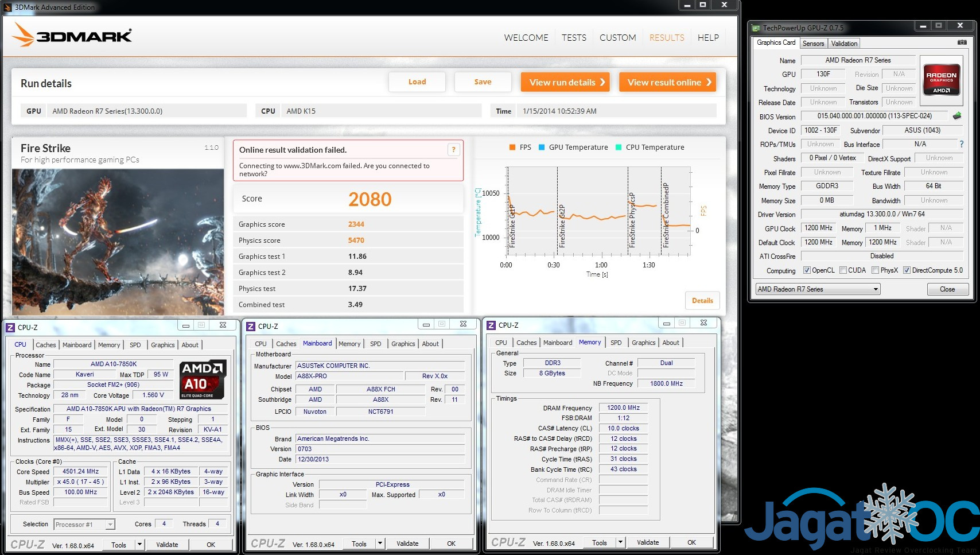The image size is (980, 555).
Task: Click the GPU-Z screenshot camera icon
Action: pyautogui.click(x=962, y=42)
